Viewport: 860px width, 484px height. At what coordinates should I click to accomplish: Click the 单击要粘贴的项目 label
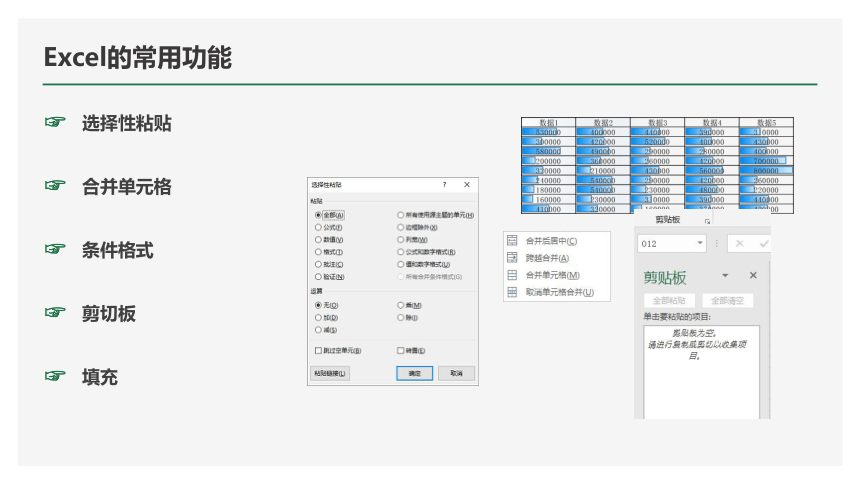[677, 317]
